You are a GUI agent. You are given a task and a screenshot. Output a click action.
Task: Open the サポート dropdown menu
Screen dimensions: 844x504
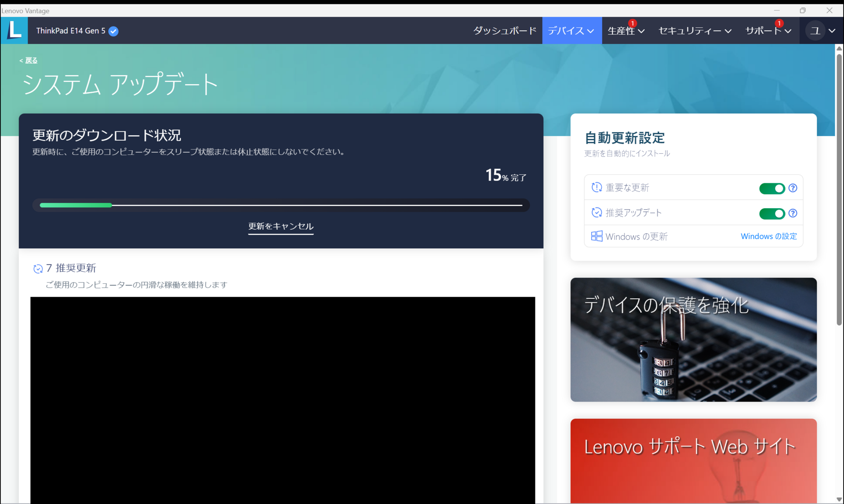[x=768, y=31]
